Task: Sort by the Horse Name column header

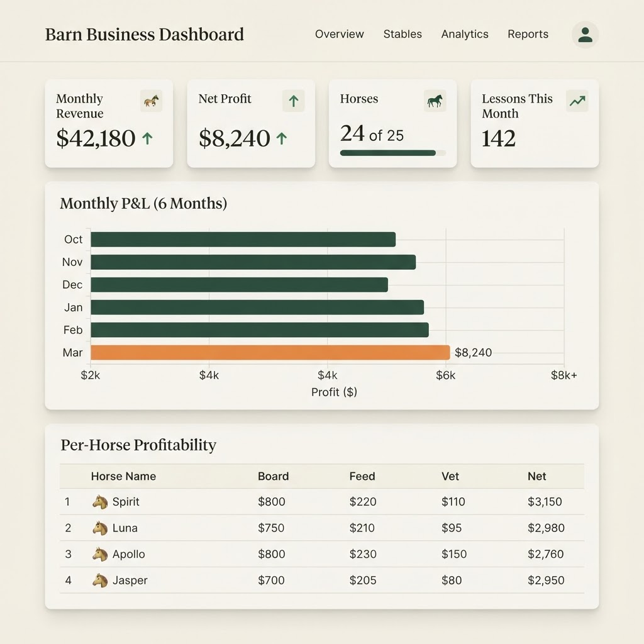Action: (x=123, y=476)
